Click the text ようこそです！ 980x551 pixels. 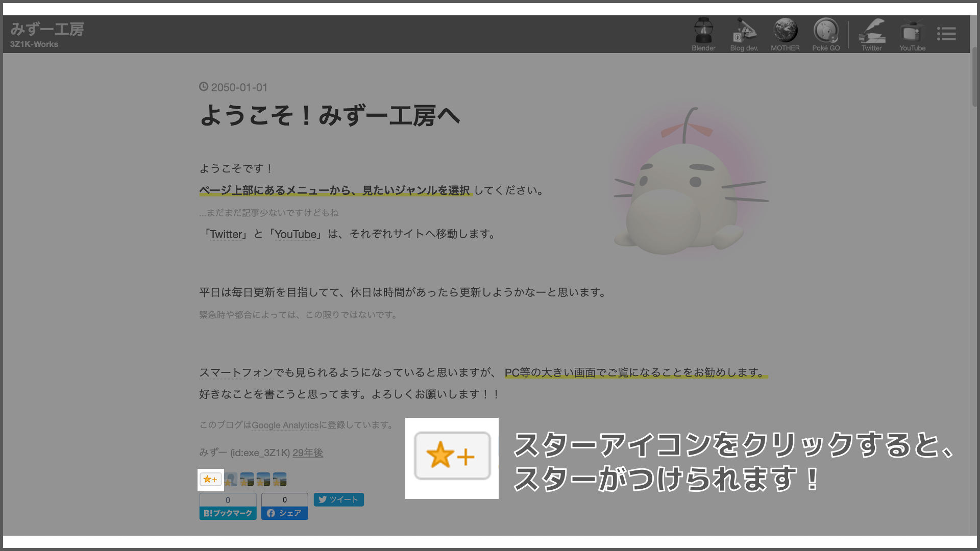[x=237, y=168]
